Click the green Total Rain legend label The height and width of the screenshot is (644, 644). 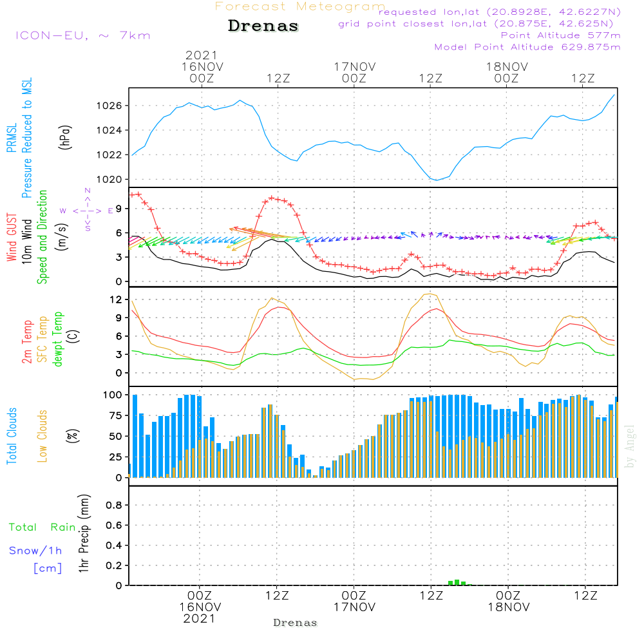tap(42, 527)
